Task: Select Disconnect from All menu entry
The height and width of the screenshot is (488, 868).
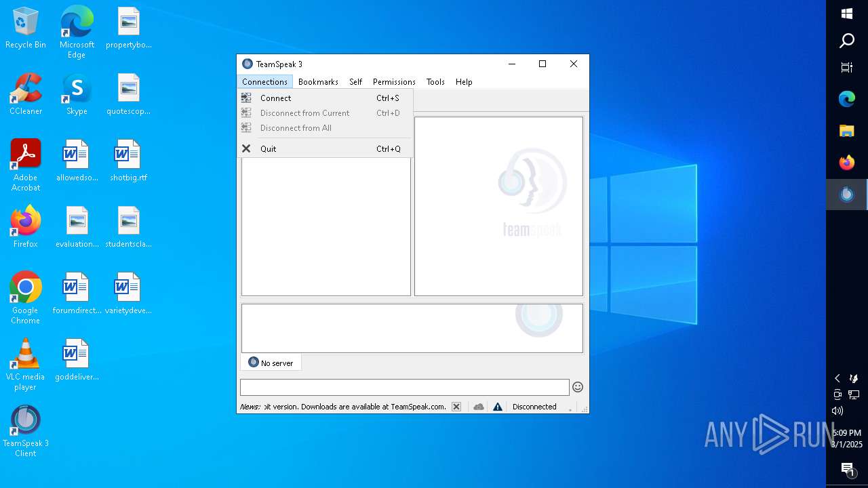Action: [325, 128]
